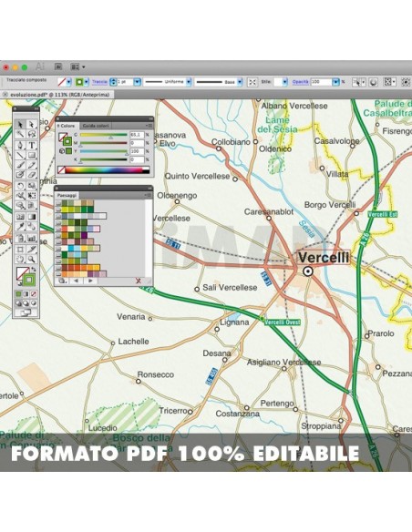Open the fill color dropdown in control bar
Image resolution: width=412 pixels, height=532 pixels.
[x=69, y=82]
